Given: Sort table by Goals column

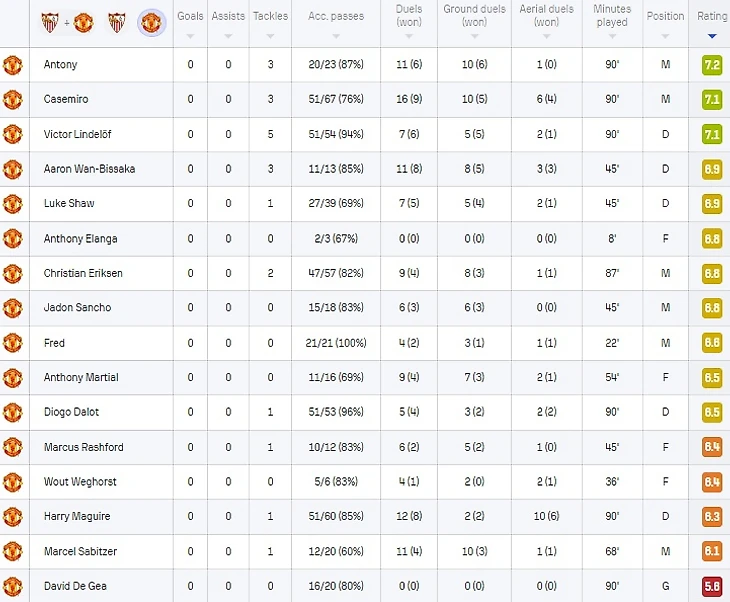Looking at the screenshot, I should 189,22.
